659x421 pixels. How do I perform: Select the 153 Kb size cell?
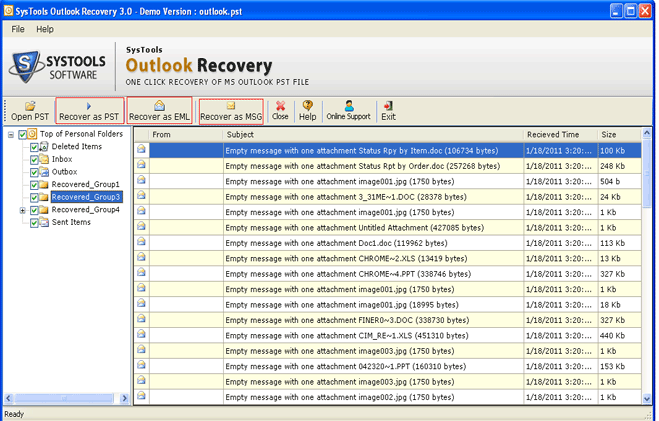pyautogui.click(x=619, y=366)
